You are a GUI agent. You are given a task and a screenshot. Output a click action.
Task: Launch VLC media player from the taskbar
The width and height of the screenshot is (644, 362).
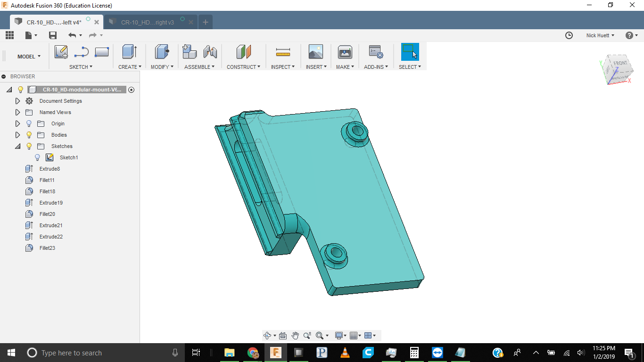pyautogui.click(x=345, y=353)
